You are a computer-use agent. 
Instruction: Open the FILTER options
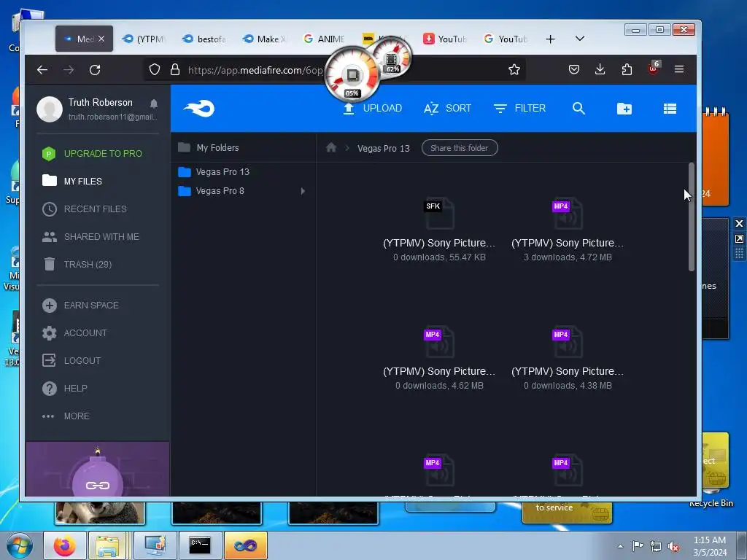pos(519,109)
